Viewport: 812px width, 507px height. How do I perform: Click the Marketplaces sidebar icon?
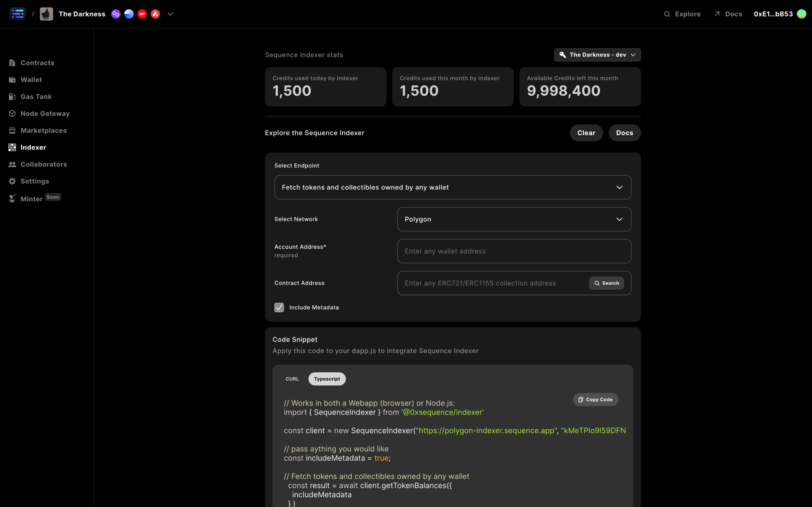pos(12,130)
